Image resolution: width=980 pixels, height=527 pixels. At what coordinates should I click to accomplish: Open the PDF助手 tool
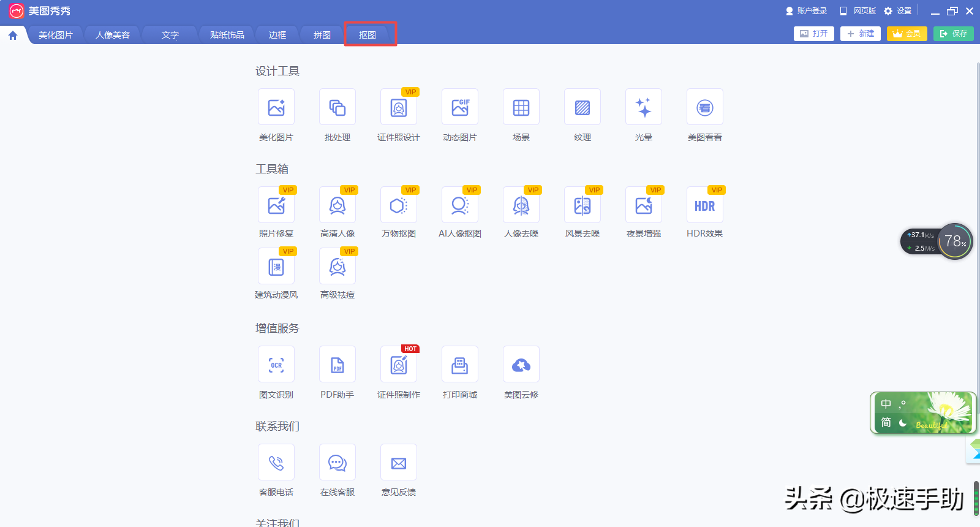pyautogui.click(x=337, y=365)
